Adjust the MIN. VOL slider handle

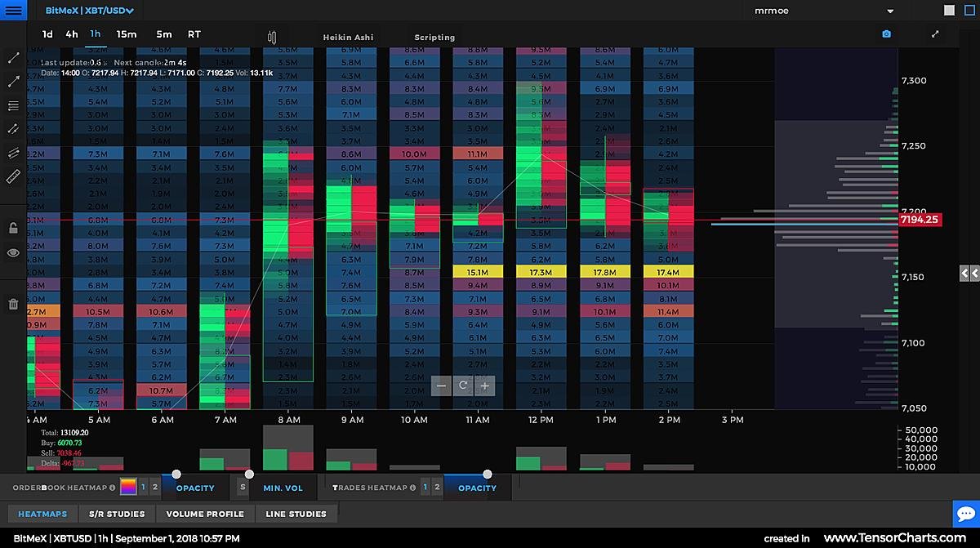click(x=249, y=474)
